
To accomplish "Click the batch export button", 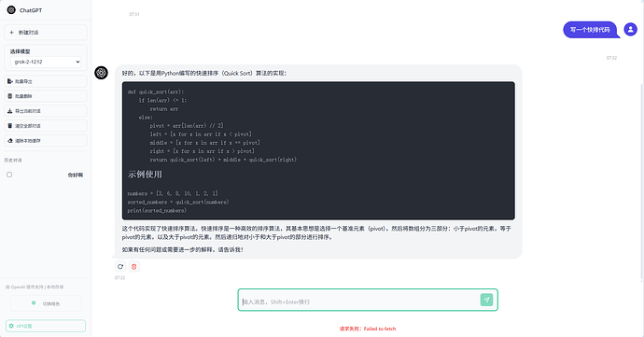I will pyautogui.click(x=46, y=81).
